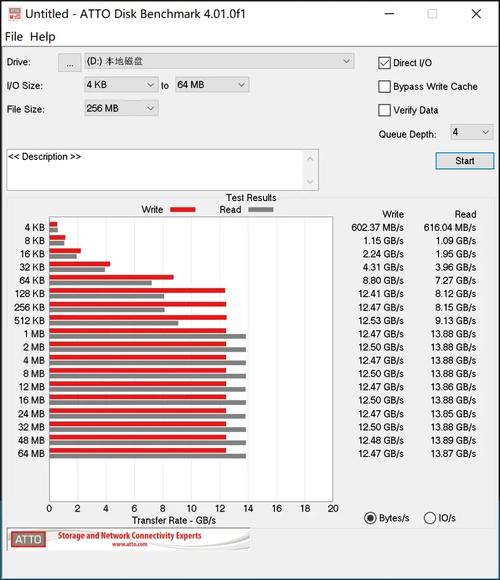Open the File menu
Viewport: 500px width, 580px height.
coord(14,37)
